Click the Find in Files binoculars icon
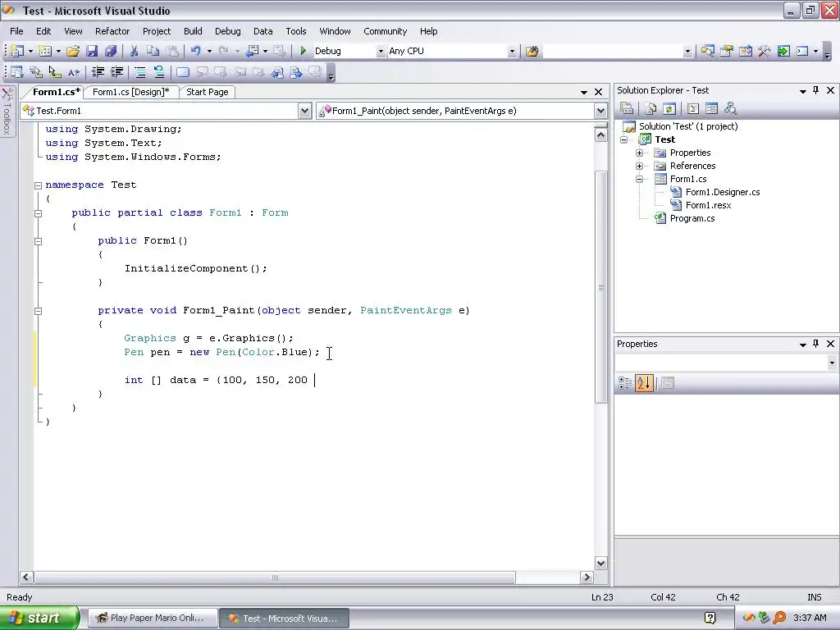840x630 pixels. 532,51
